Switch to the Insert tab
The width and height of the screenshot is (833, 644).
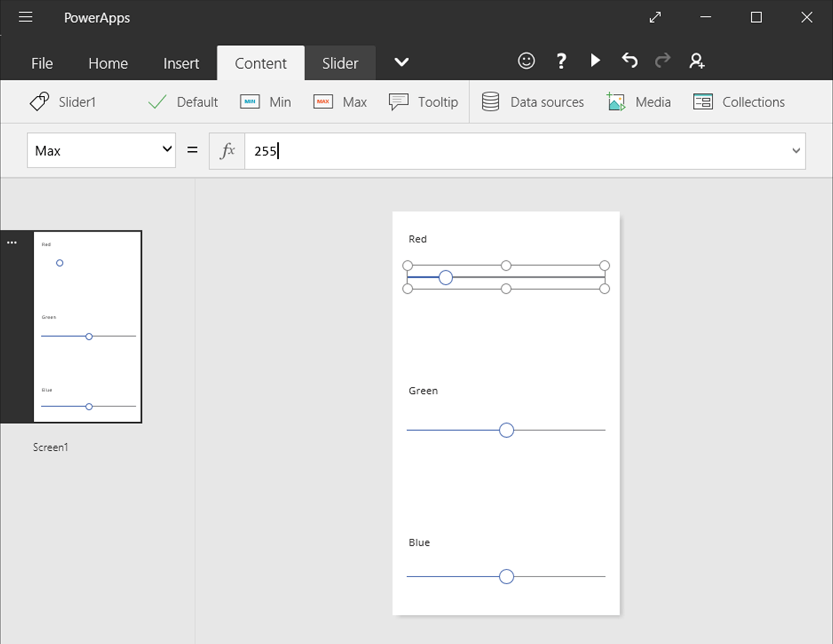click(180, 63)
